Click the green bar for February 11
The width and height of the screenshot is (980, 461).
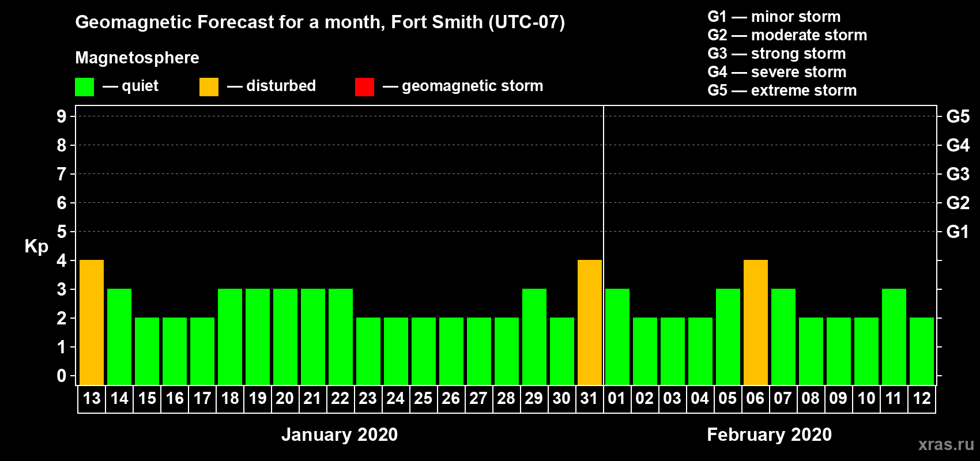[x=894, y=337]
